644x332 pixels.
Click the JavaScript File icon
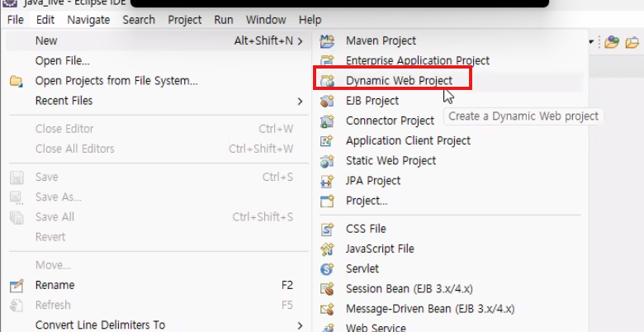327,249
